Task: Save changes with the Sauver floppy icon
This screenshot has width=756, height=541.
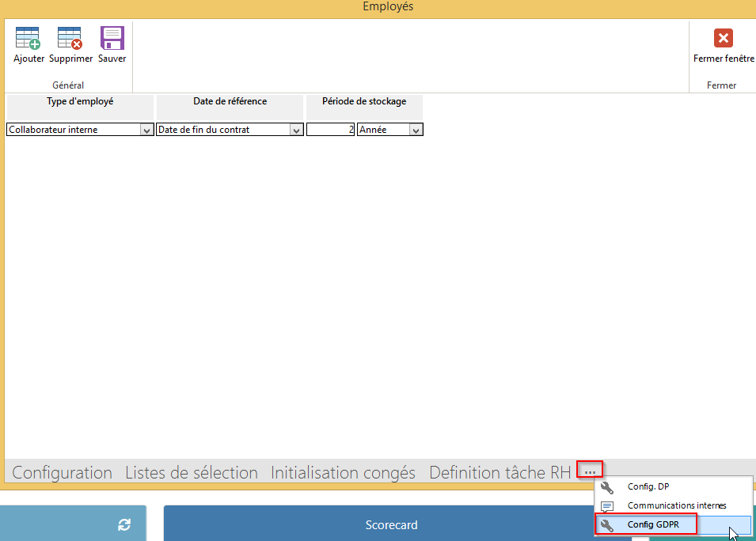Action: (x=112, y=39)
